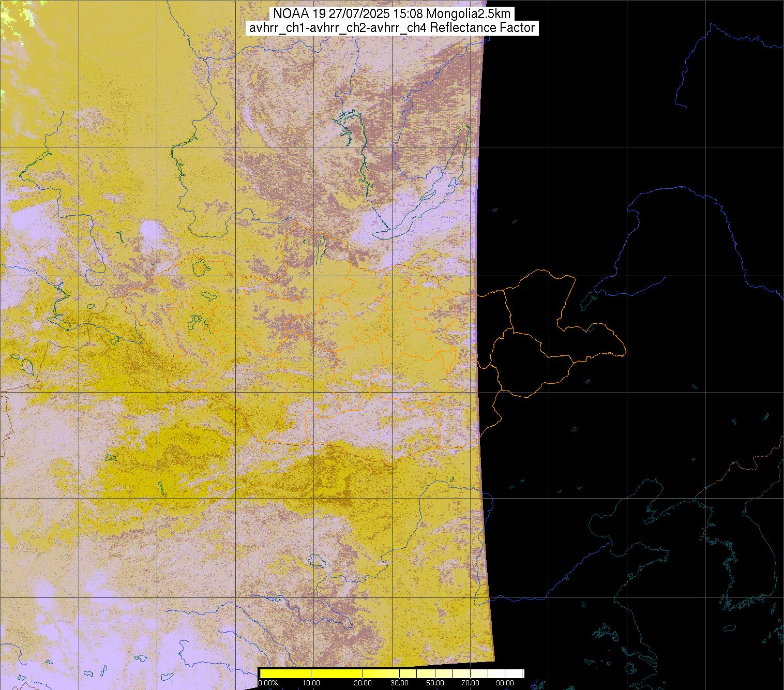The width and height of the screenshot is (784, 690).
Task: Click the 10.00 tick label on the legend
Action: coord(311,683)
